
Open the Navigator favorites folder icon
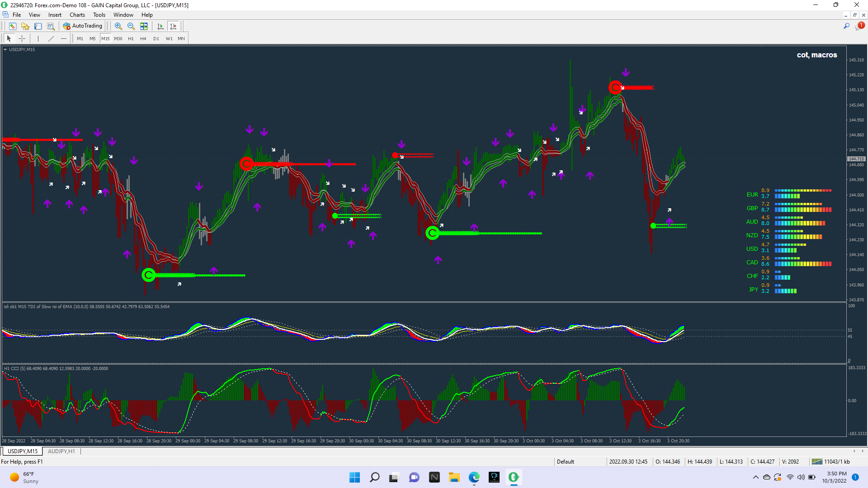[25, 26]
